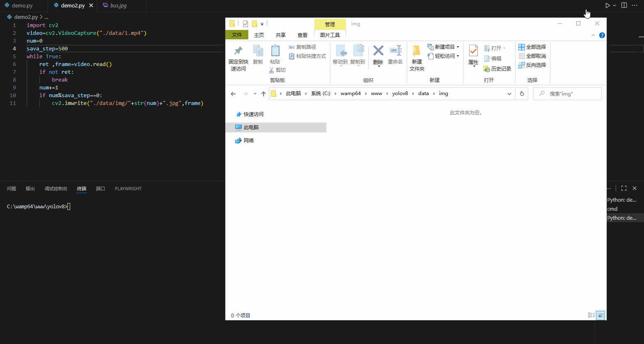The height and width of the screenshot is (344, 644).
Task: Click the back arrow in Explorer navigation
Action: pyautogui.click(x=233, y=94)
